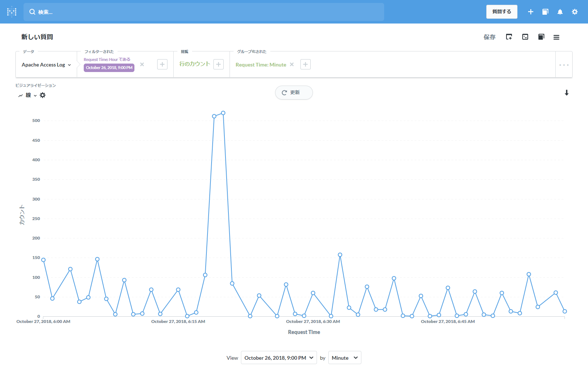Viewport: 588px width, 370px height.
Task: Edit the October 26, 2018, 9:00 PM filter
Action: pos(109,68)
